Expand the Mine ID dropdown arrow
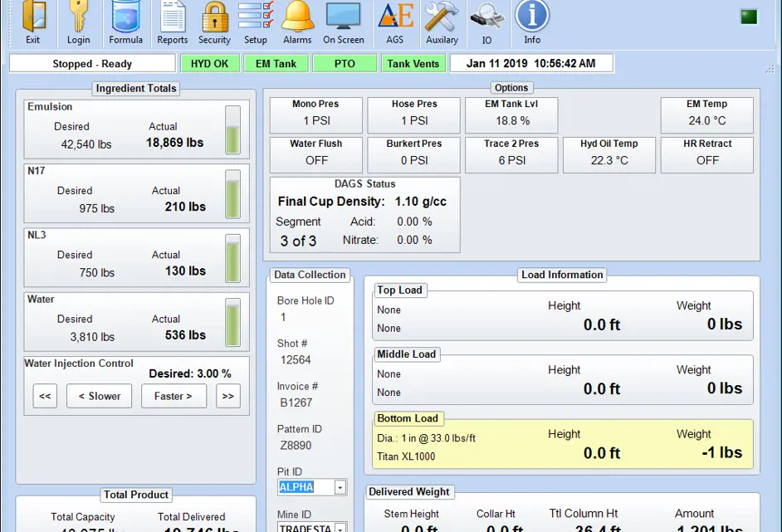This screenshot has width=782, height=532. (x=340, y=528)
